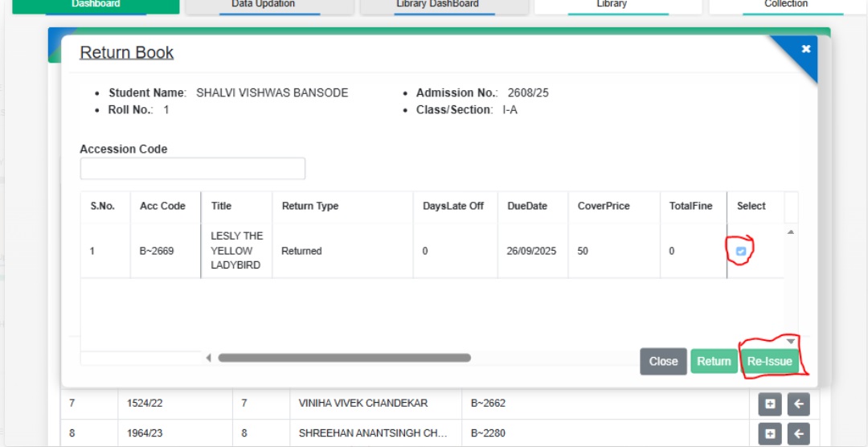The height and width of the screenshot is (447, 868).
Task: Open the Dashboard tab
Action: pyautogui.click(x=96, y=5)
